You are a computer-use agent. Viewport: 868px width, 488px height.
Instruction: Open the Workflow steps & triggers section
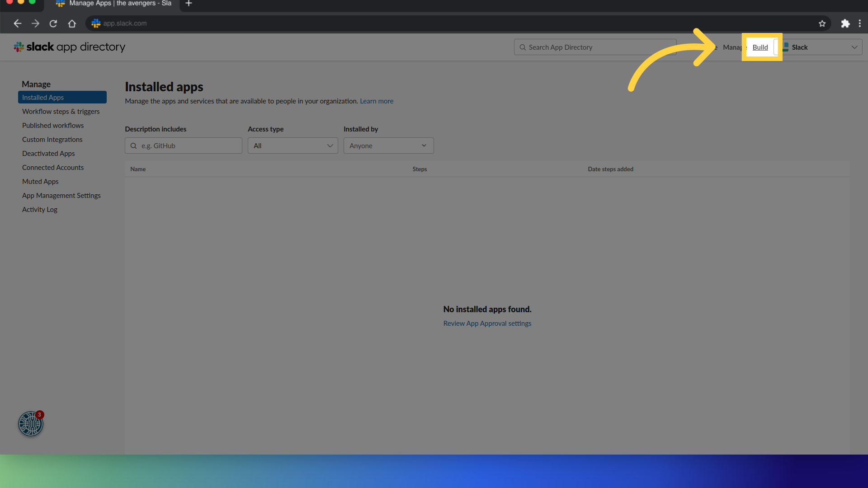point(61,111)
